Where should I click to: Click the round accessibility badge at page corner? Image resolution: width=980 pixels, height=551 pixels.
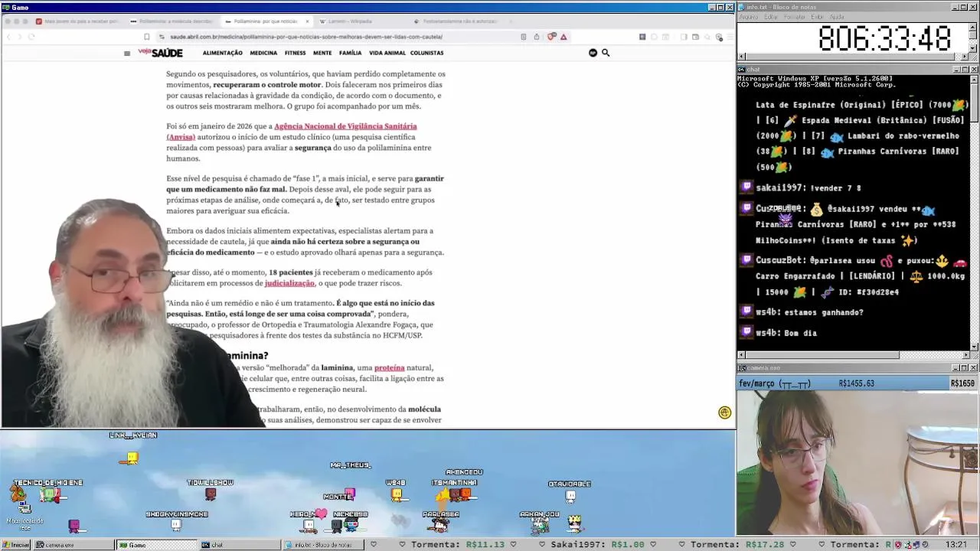click(x=725, y=412)
